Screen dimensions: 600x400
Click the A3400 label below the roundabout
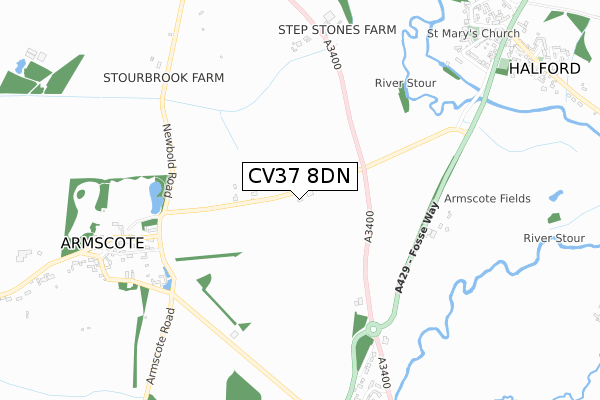[x=384, y=373]
